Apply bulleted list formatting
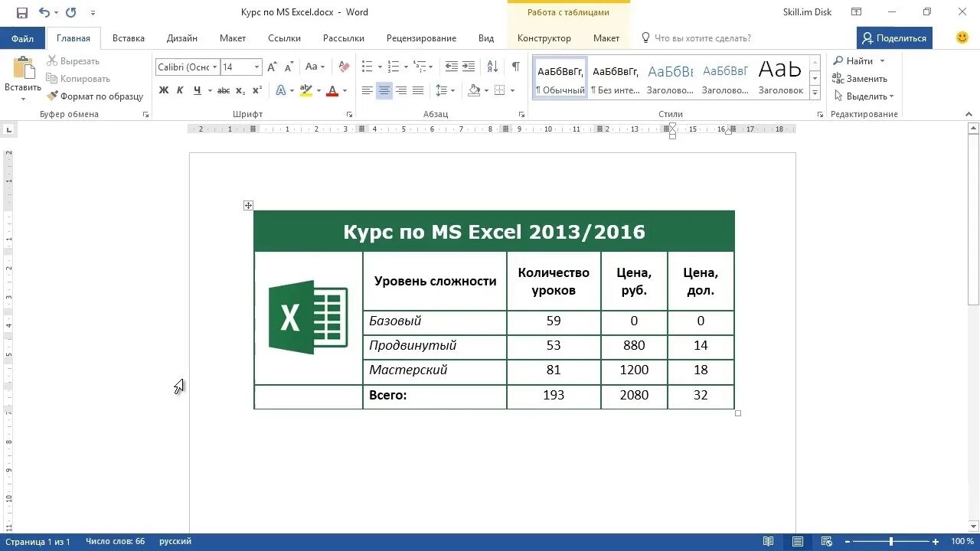 (x=367, y=67)
